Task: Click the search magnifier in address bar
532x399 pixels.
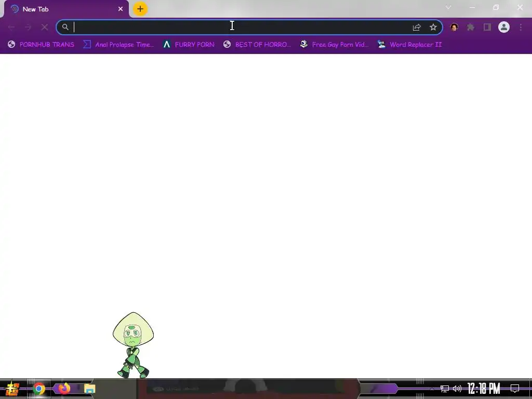Action: [x=65, y=27]
